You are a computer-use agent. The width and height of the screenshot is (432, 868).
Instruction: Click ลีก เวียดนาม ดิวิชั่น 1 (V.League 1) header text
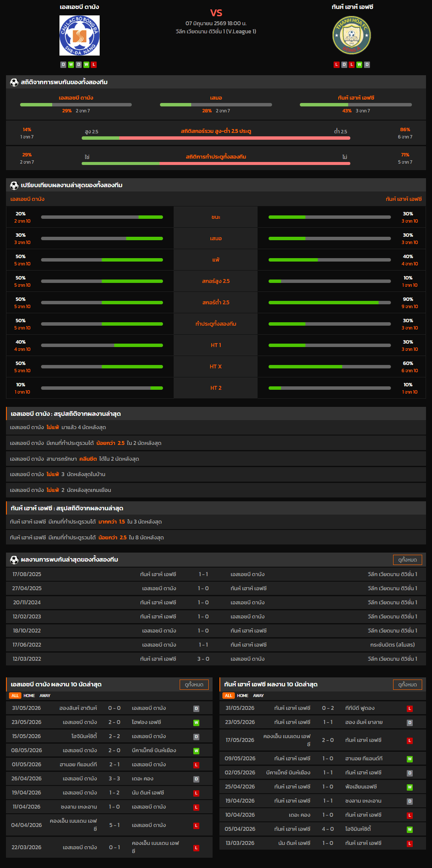coord(216,32)
